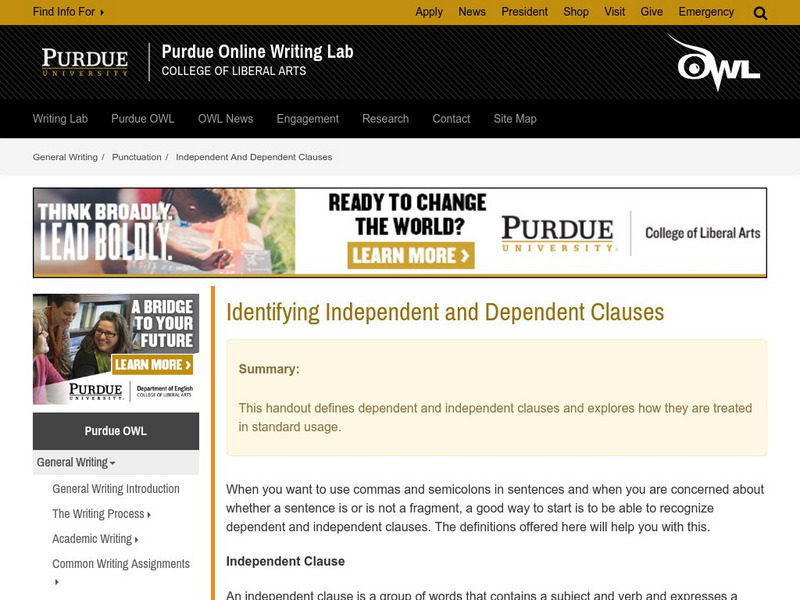The height and width of the screenshot is (600, 800).
Task: Select "Contact" in the navigation bar
Action: (x=450, y=118)
